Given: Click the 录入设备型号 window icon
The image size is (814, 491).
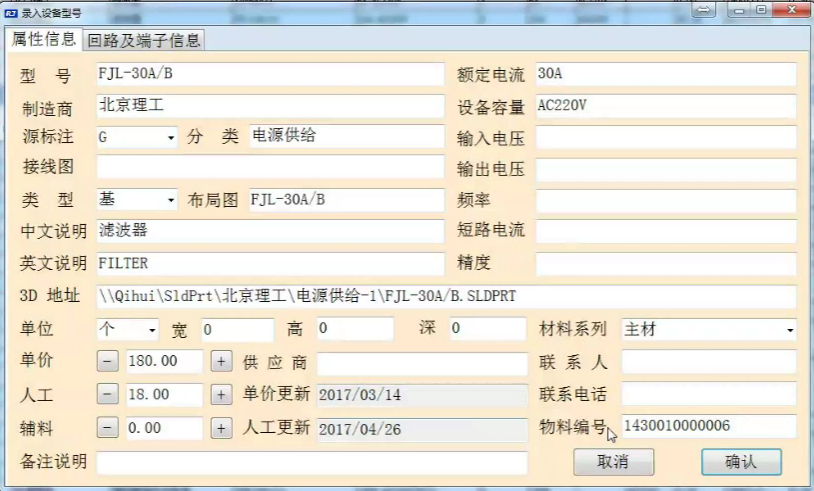Looking at the screenshot, I should tap(11, 13).
